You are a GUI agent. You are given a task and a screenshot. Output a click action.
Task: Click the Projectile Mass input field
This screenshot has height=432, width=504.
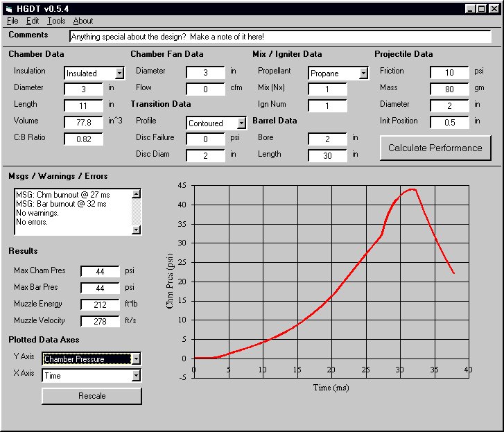point(449,89)
